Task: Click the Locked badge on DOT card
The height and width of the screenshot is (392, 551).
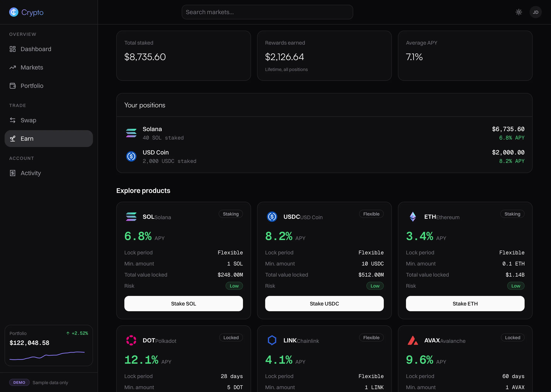Action: coord(231,337)
